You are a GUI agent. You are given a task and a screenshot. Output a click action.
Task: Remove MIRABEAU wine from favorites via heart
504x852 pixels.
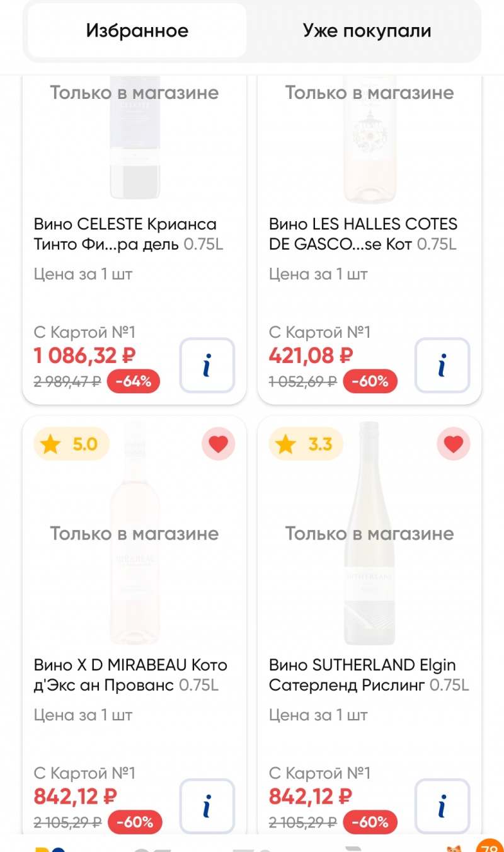[218, 445]
